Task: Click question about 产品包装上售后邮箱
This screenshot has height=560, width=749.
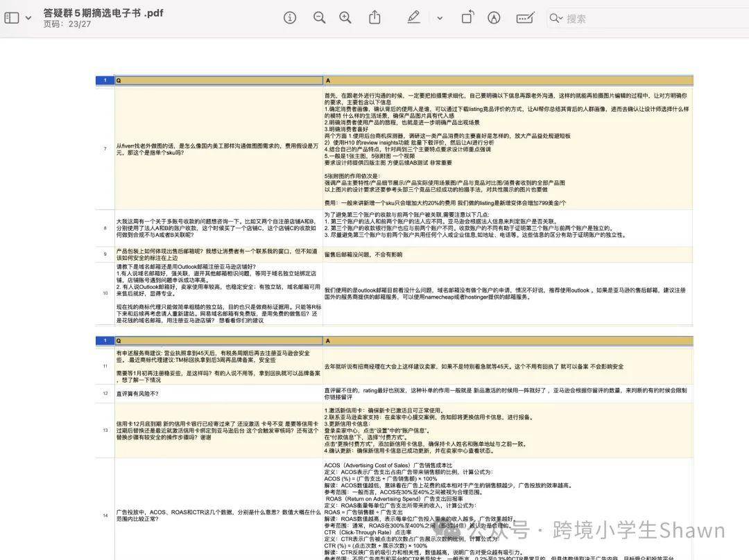Action: click(218, 254)
